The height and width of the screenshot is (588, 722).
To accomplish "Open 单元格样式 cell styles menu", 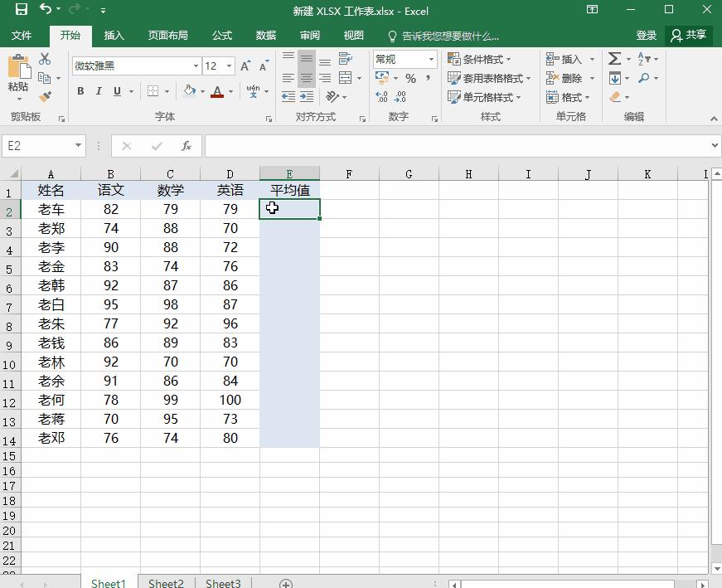I will click(484, 97).
